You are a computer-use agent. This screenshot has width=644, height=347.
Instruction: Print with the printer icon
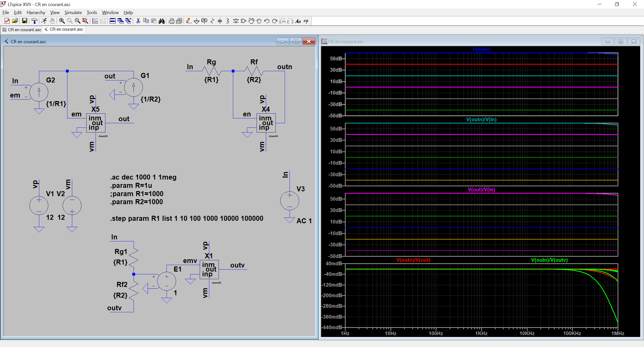pyautogui.click(x=172, y=21)
